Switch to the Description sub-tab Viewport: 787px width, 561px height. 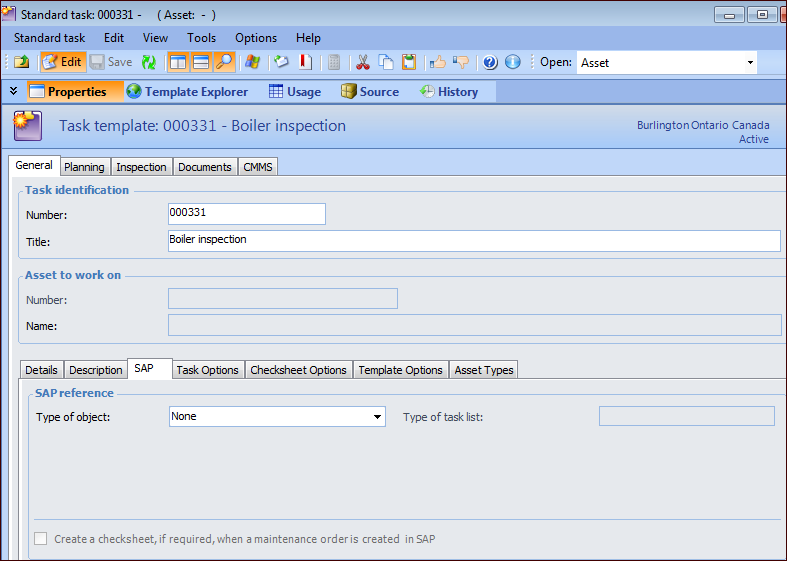click(x=96, y=370)
